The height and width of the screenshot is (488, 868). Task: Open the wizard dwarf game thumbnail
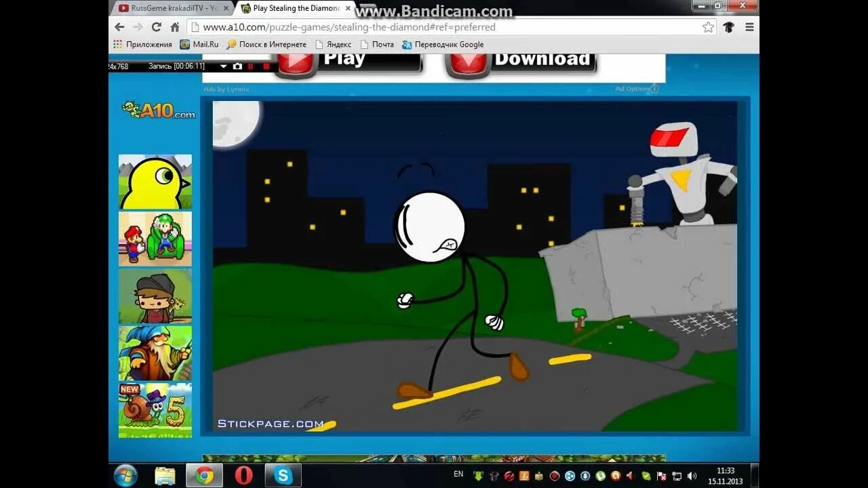(155, 353)
